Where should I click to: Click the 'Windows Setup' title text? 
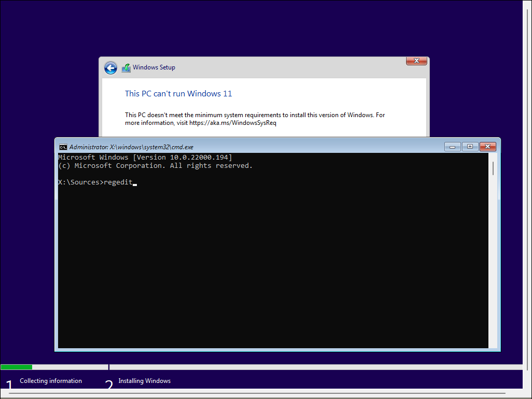pyautogui.click(x=154, y=67)
